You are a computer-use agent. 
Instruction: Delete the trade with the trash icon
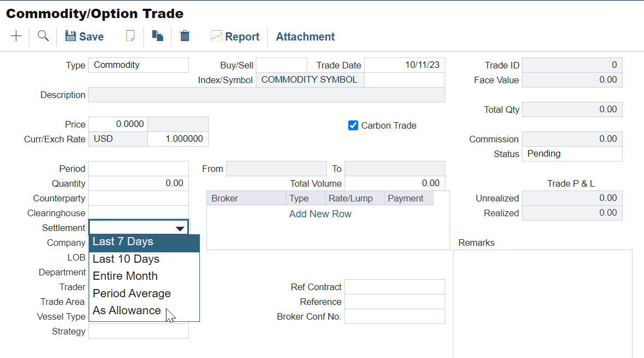point(185,36)
